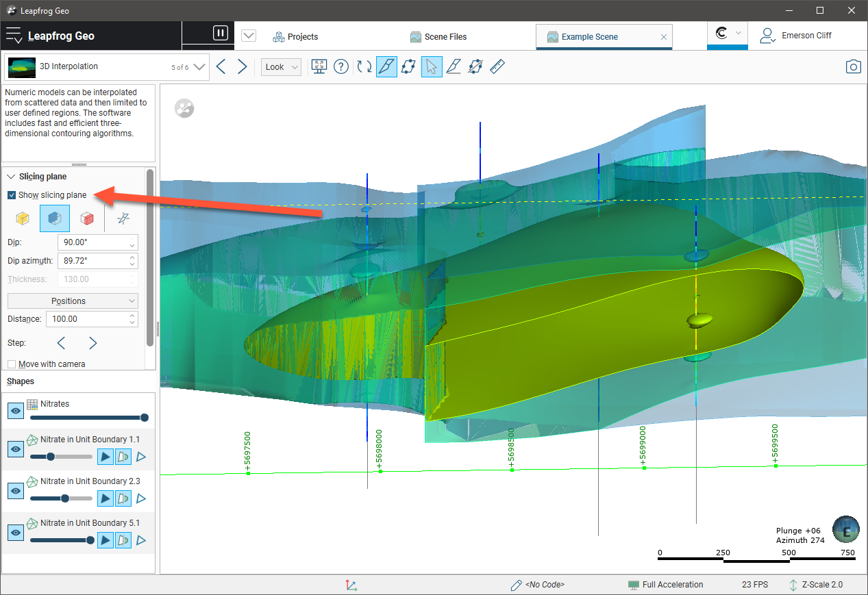Screen dimensions: 868x595
Task: Choose the blue cube slice mode
Action: coord(55,218)
